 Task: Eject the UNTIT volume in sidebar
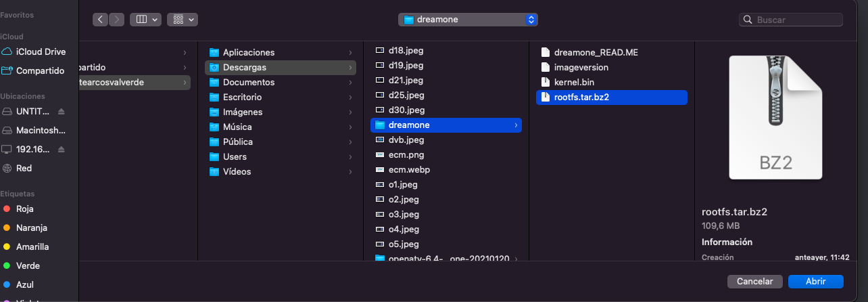coord(62,111)
